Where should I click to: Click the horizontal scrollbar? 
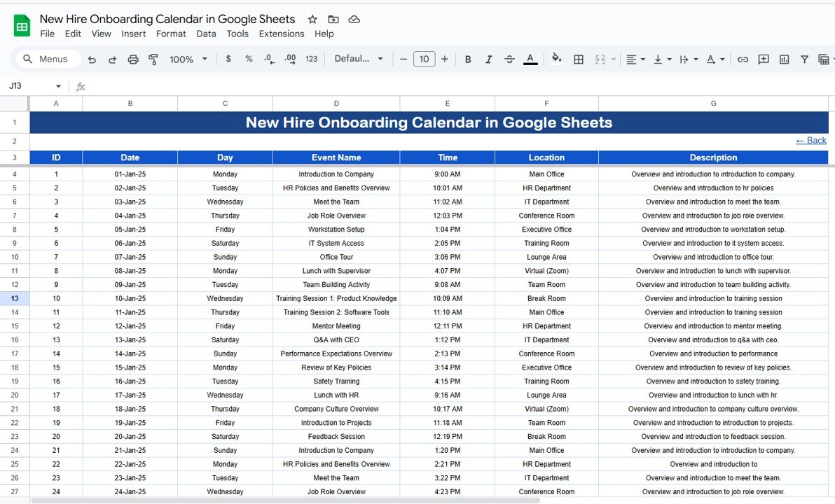click(x=285, y=500)
